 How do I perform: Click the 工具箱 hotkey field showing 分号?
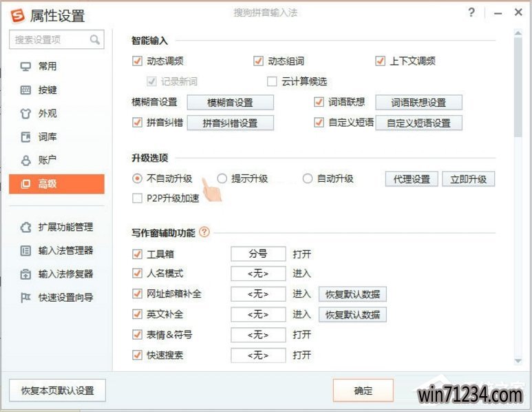click(258, 254)
